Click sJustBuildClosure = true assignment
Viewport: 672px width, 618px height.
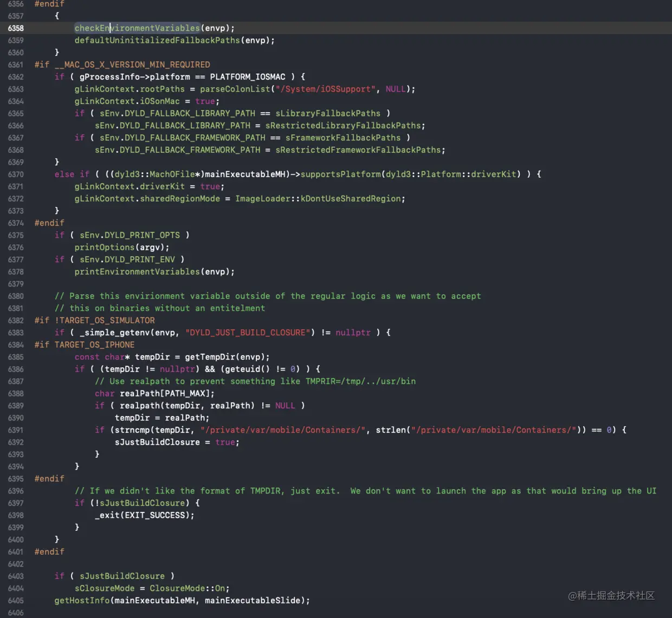coord(177,443)
